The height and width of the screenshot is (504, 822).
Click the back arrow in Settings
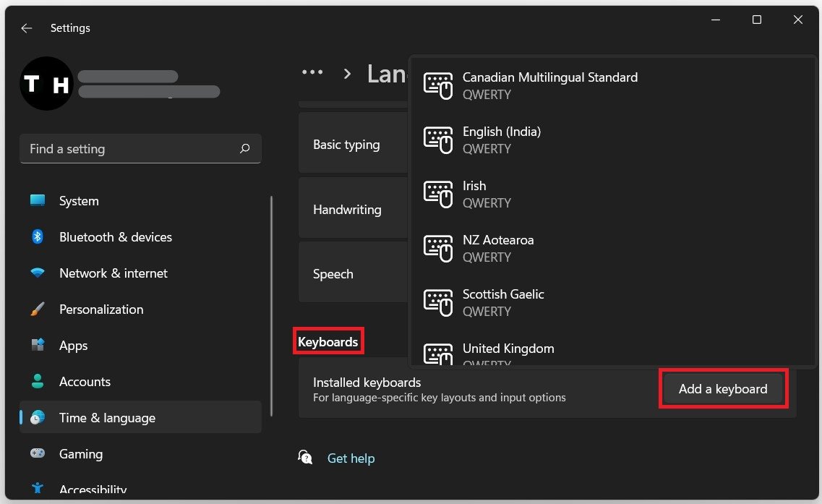pyautogui.click(x=27, y=28)
